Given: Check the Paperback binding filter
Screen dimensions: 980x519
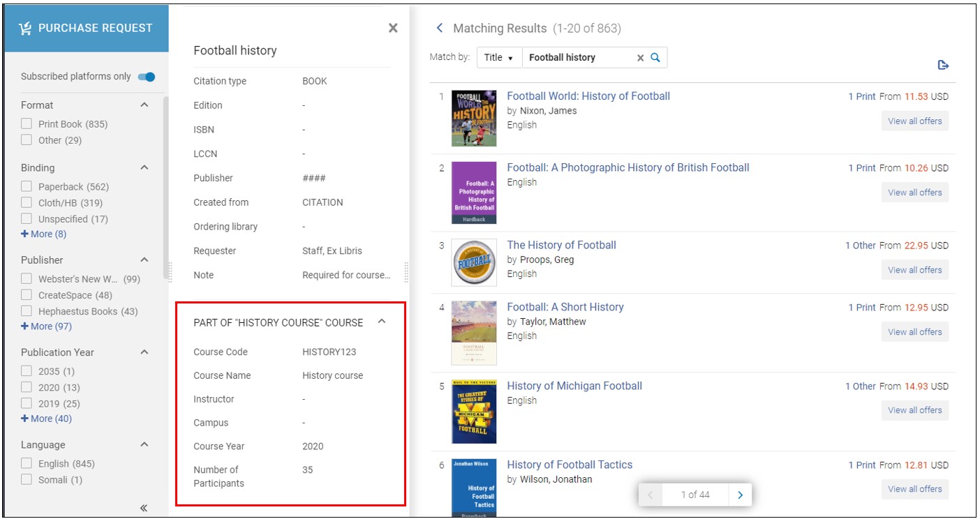Looking at the screenshot, I should pyautogui.click(x=27, y=187).
